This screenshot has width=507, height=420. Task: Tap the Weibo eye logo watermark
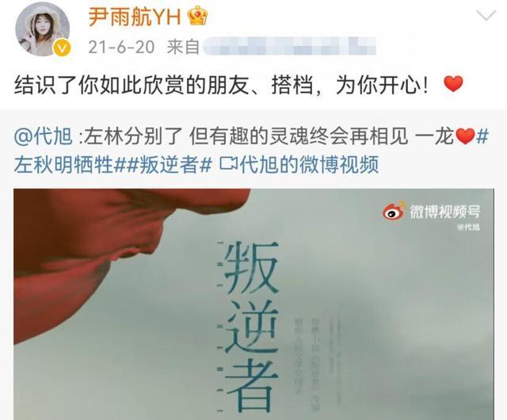[394, 211]
